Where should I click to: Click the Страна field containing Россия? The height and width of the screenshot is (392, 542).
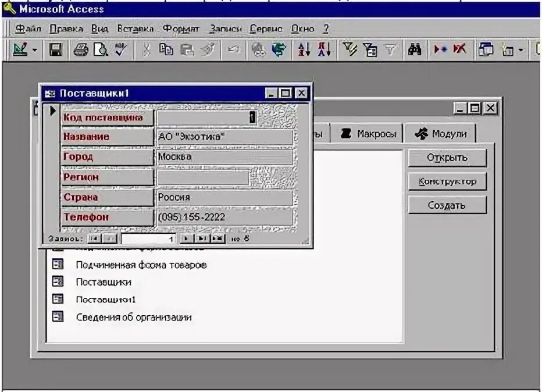coord(225,197)
